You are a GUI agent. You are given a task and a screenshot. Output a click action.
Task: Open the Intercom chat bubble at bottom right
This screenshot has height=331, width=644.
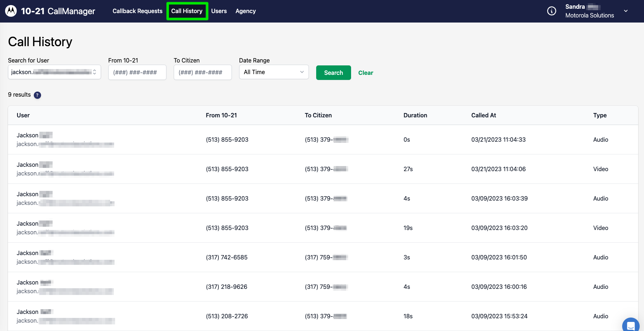[x=631, y=325]
